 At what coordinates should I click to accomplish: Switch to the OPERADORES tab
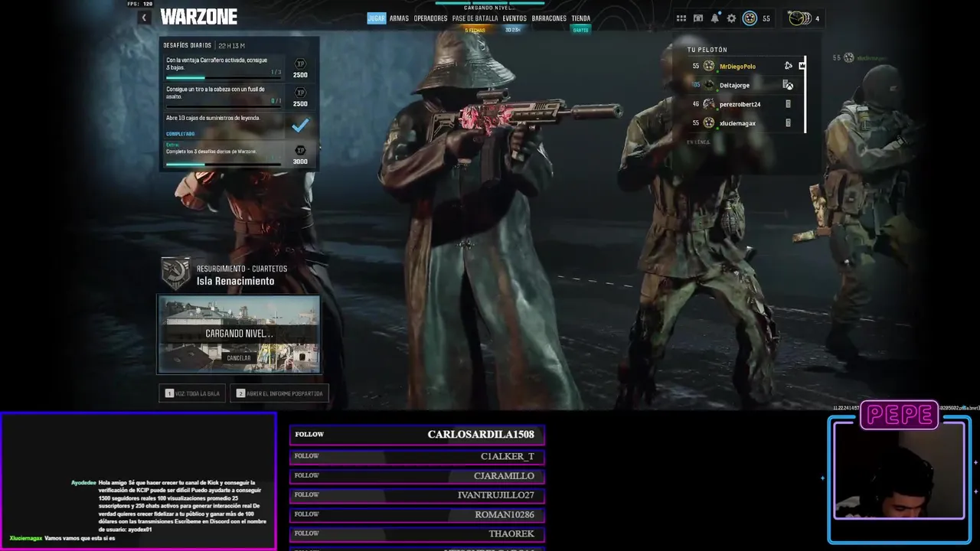pyautogui.click(x=430, y=18)
